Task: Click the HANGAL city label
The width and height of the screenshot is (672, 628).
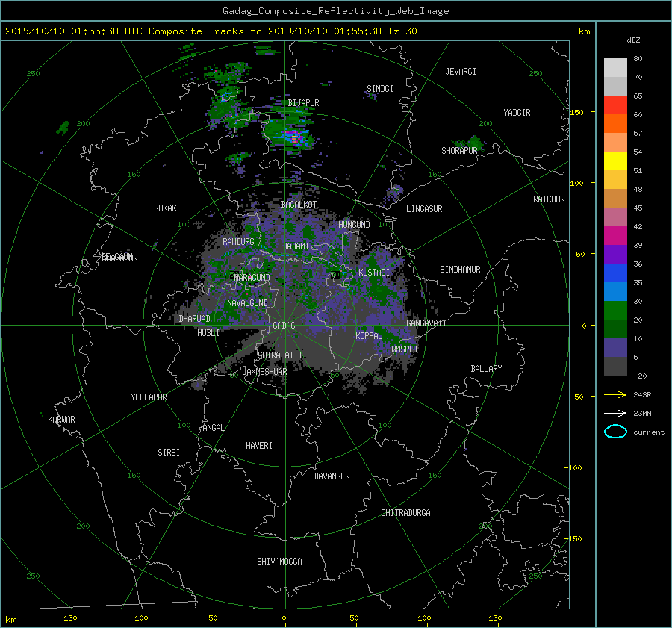Action: pyautogui.click(x=211, y=428)
